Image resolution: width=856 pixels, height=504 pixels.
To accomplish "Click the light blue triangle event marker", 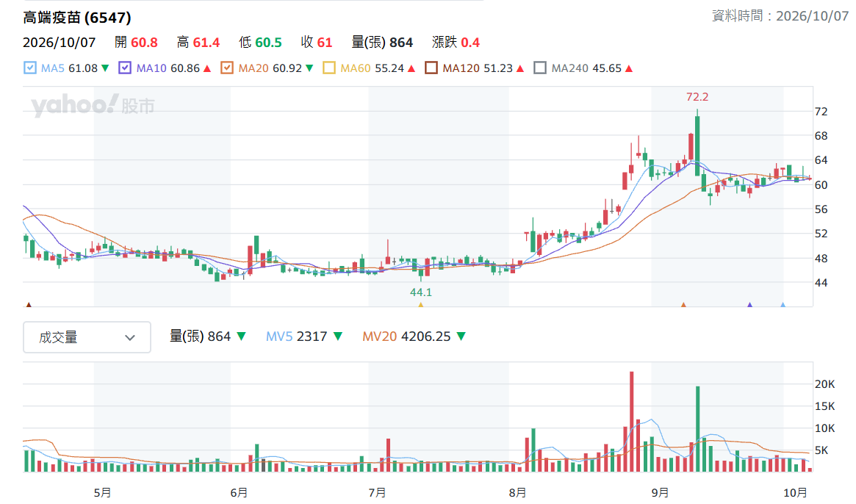I will coord(783,305).
